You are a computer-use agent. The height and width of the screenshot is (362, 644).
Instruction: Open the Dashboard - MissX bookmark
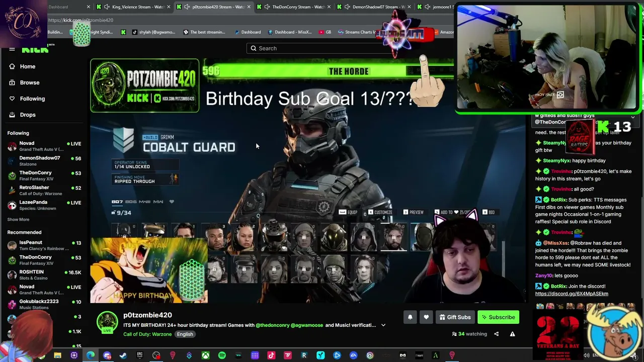point(290,32)
